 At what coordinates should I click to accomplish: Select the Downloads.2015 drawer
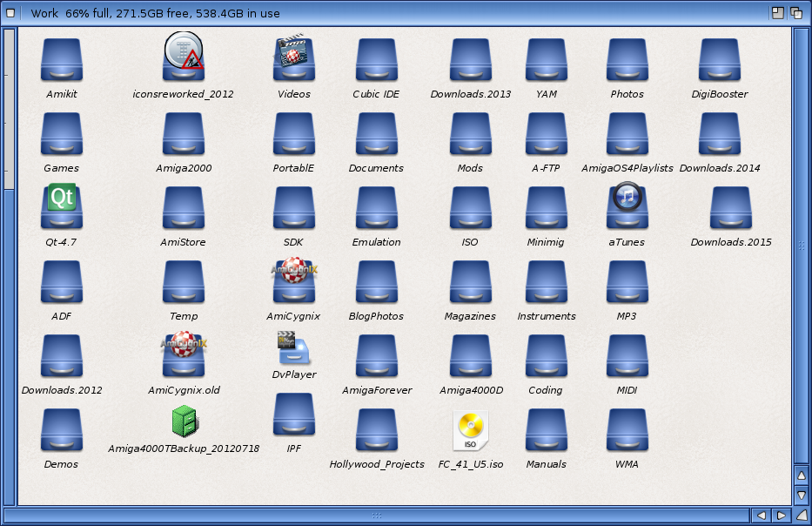731,208
